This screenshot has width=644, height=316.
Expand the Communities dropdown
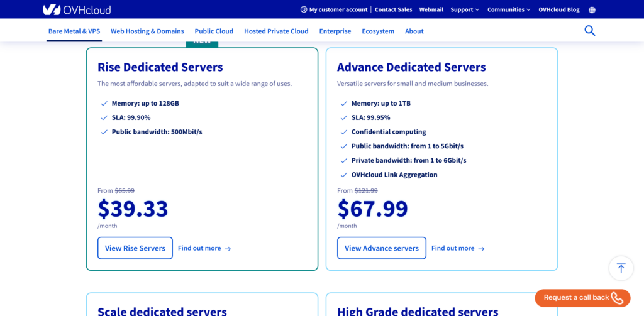tap(509, 9)
